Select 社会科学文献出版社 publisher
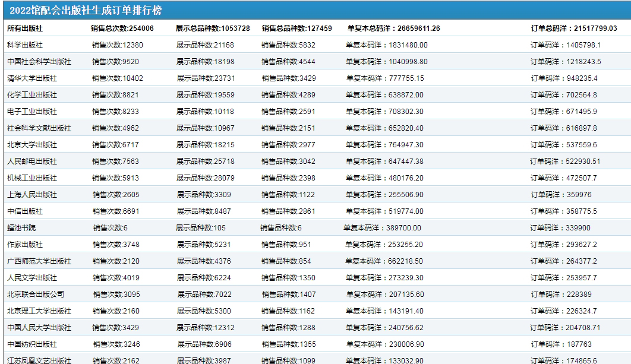This screenshot has height=364, width=631. pos(39,128)
